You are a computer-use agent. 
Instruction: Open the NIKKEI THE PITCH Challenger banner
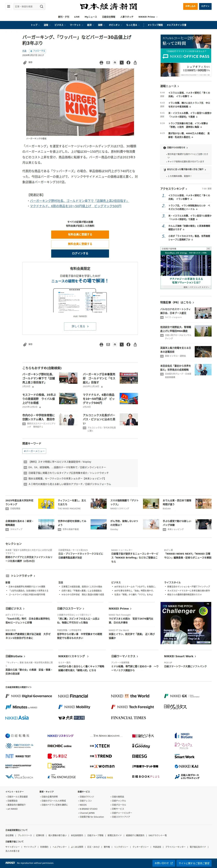(186, 623)
